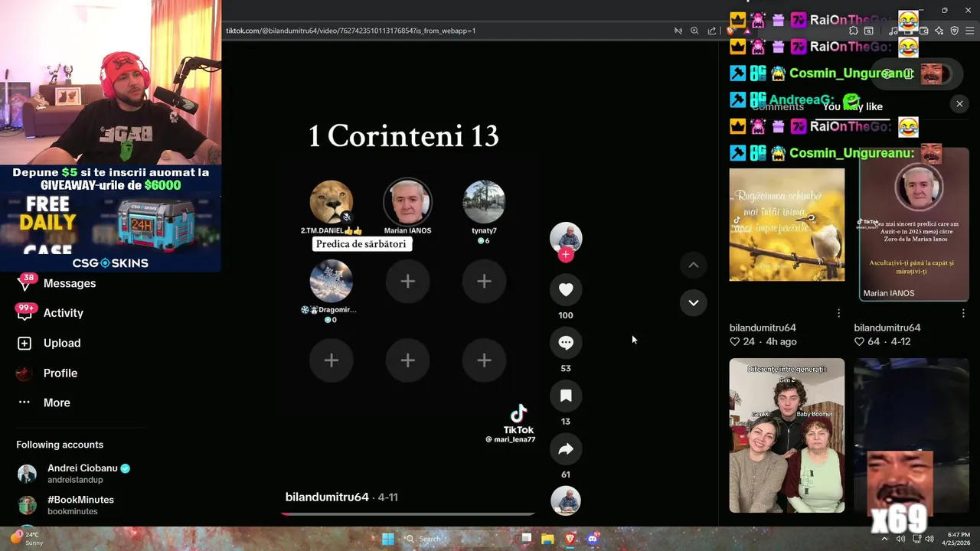Click the CSGO Skins free daily case banner

pyautogui.click(x=110, y=218)
